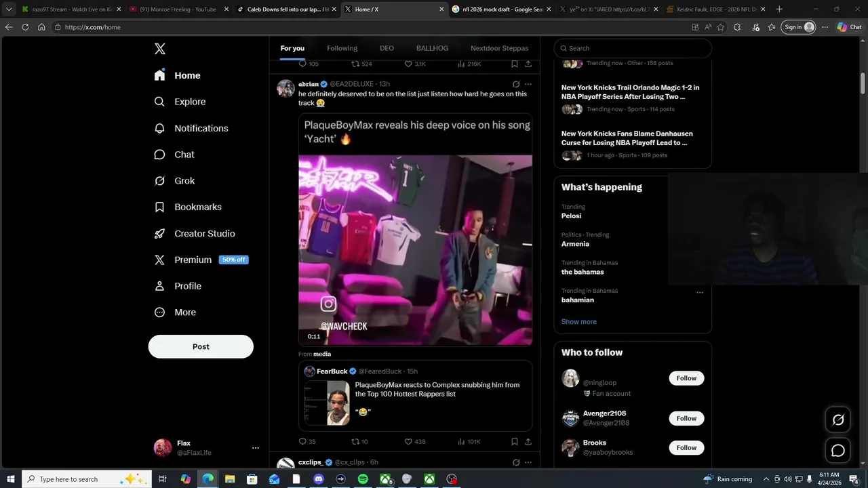This screenshot has width=868, height=488.
Task: Bookmark ebrian's post
Action: coord(514,441)
